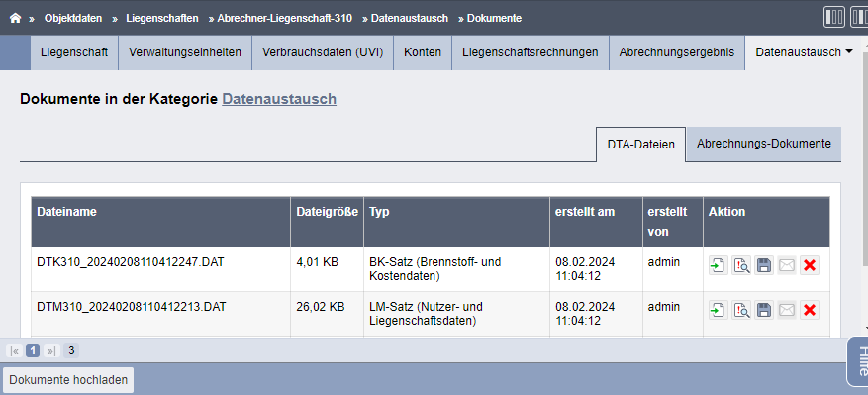Save the DTM310 file via the floppy disk icon
Screen dimensions: 868x395
coord(764,310)
